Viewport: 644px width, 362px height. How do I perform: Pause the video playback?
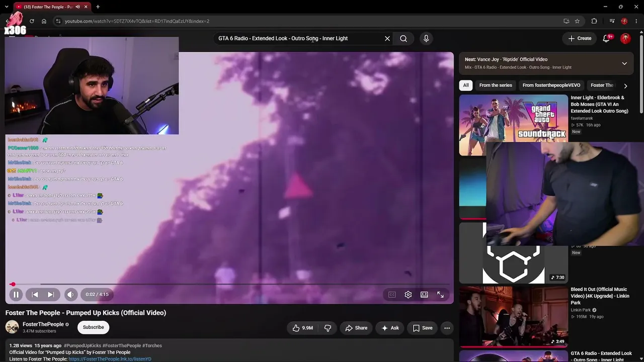coord(16,295)
